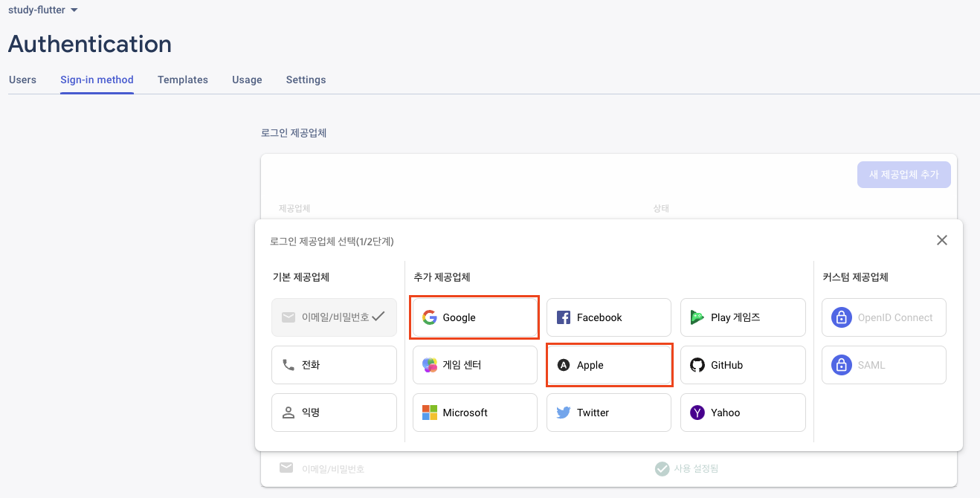Click the Play 게임즈 icon
The image size is (980, 498).
[697, 317]
